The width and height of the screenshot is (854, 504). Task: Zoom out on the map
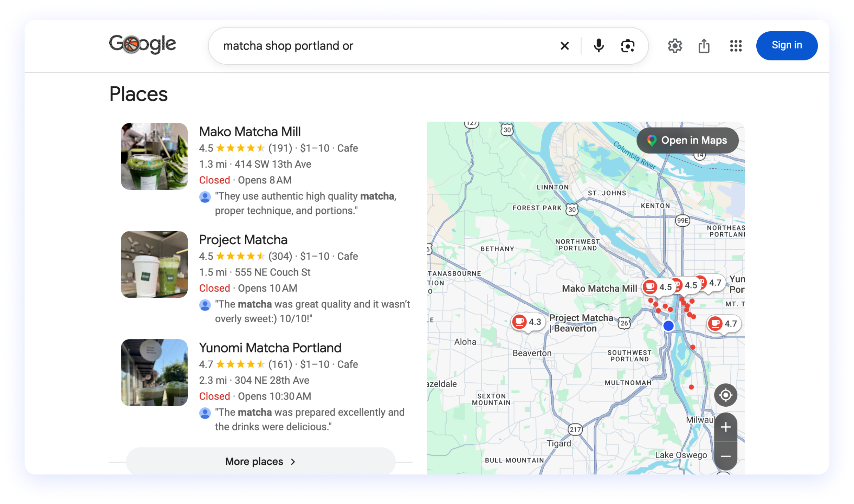tap(725, 456)
